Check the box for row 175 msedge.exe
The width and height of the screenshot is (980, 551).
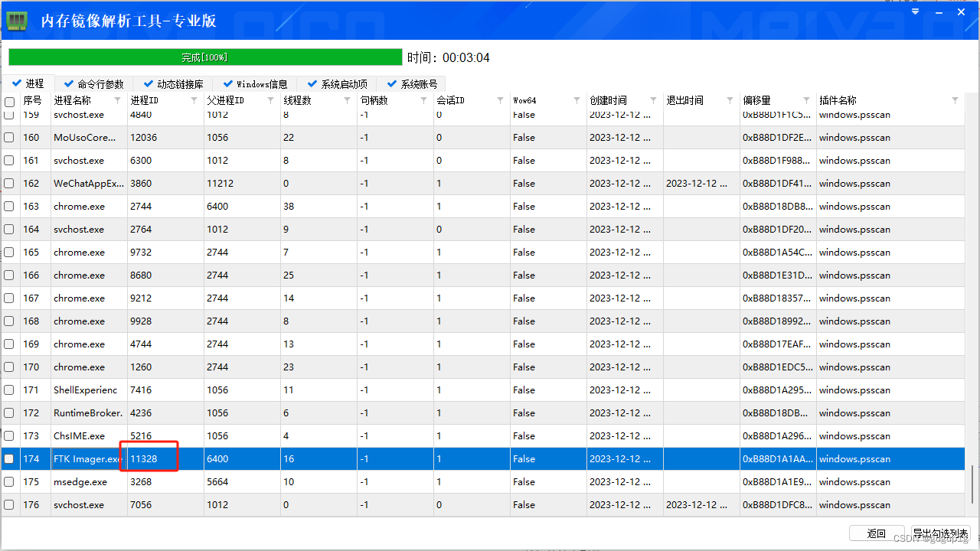click(9, 482)
